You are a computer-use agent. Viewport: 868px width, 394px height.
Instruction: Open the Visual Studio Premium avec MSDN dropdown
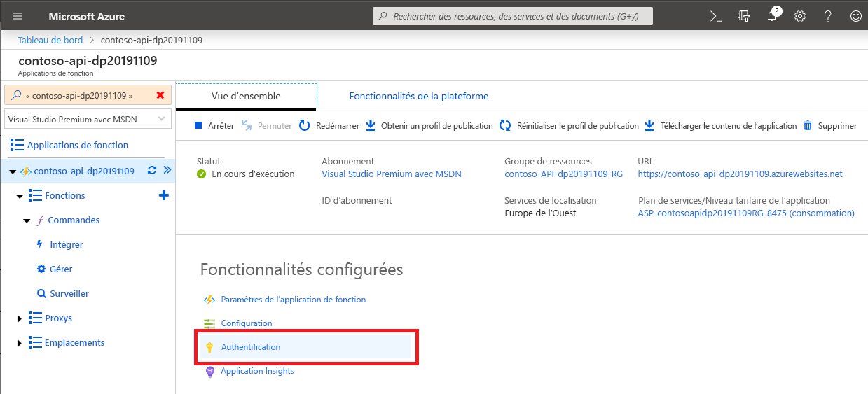click(88, 119)
